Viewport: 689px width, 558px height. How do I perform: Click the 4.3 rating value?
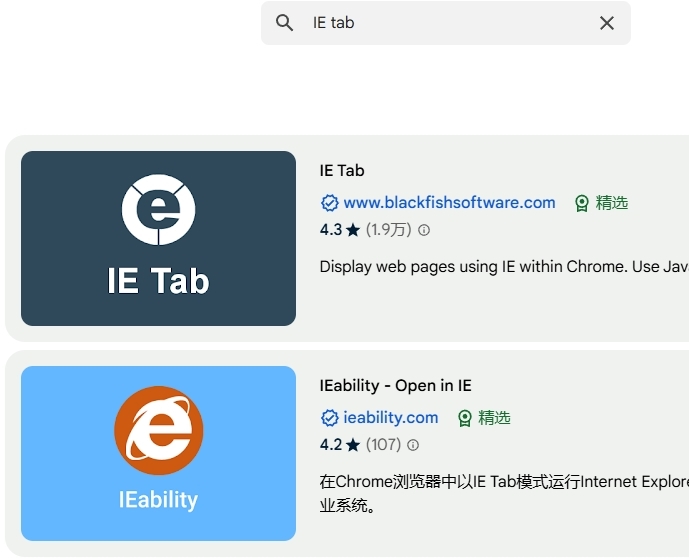pos(331,230)
